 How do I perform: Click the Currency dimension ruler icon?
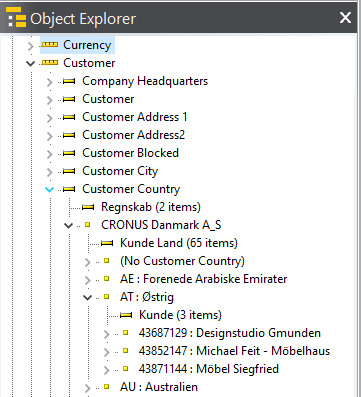coord(50,44)
